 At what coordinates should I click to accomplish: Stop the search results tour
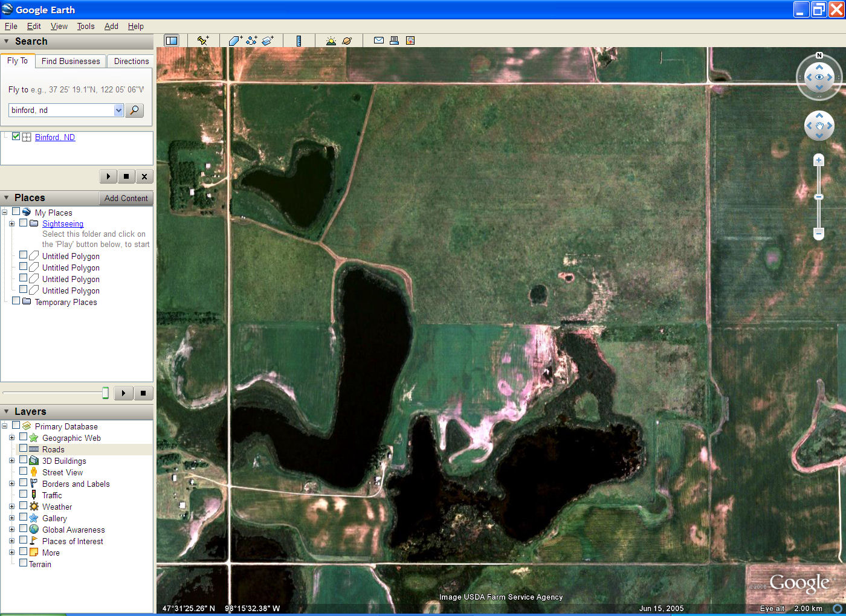pos(126,176)
